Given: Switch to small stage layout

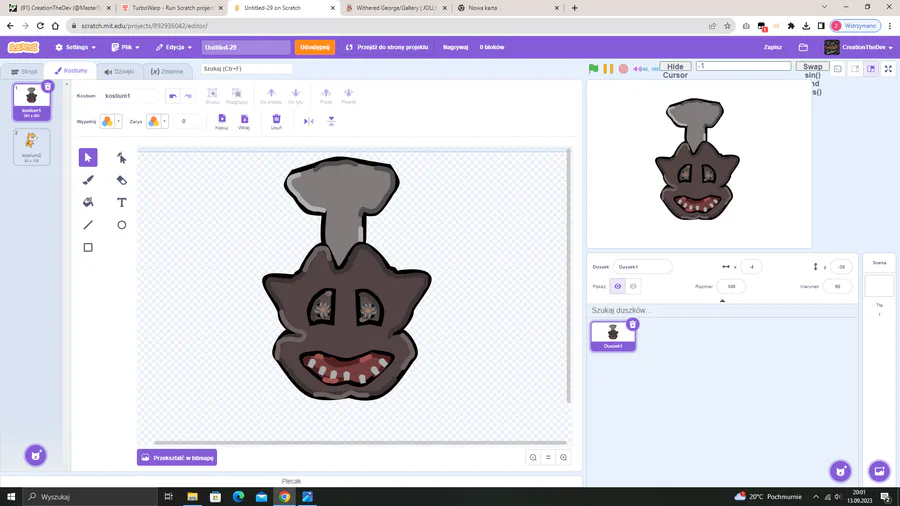Looking at the screenshot, I should [855, 69].
